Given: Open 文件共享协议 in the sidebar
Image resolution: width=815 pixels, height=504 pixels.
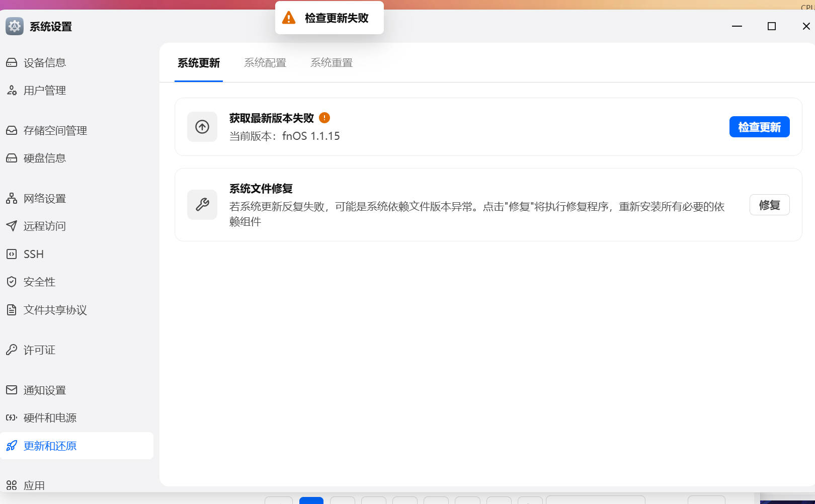Looking at the screenshot, I should click(55, 310).
